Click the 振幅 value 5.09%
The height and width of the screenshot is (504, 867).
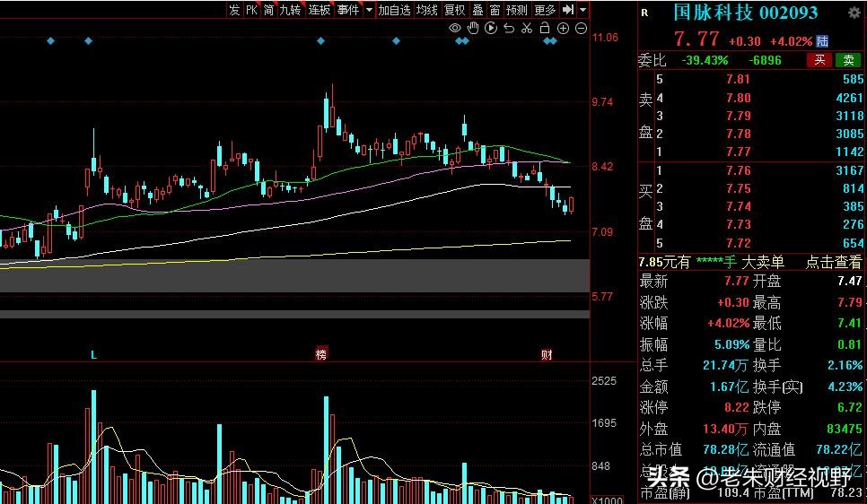click(x=731, y=345)
